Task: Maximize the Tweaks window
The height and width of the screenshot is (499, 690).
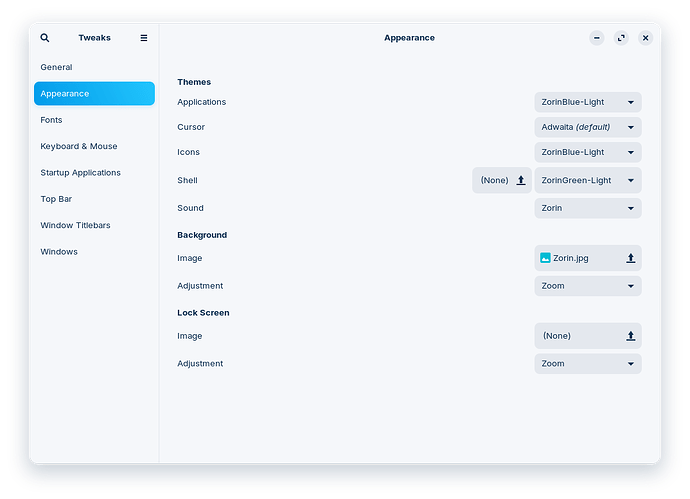Action: pyautogui.click(x=621, y=38)
